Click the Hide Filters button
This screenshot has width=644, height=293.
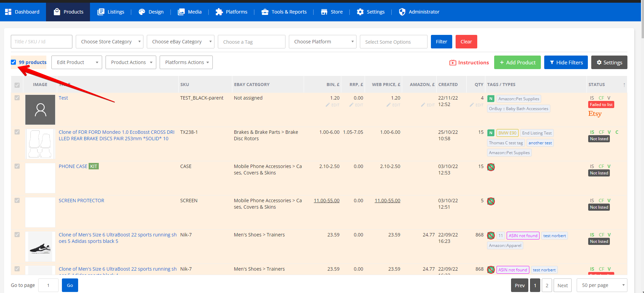tap(566, 62)
